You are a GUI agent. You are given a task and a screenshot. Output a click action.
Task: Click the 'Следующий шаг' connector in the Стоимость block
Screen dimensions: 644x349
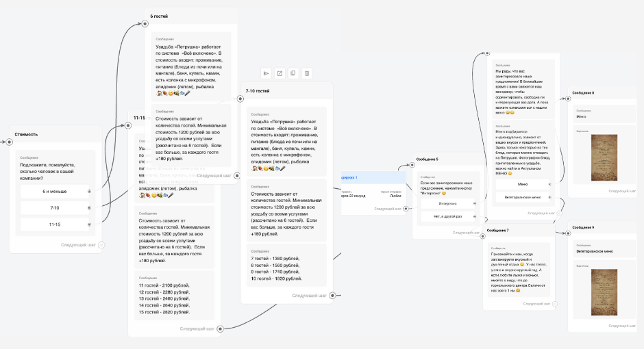coord(101,244)
